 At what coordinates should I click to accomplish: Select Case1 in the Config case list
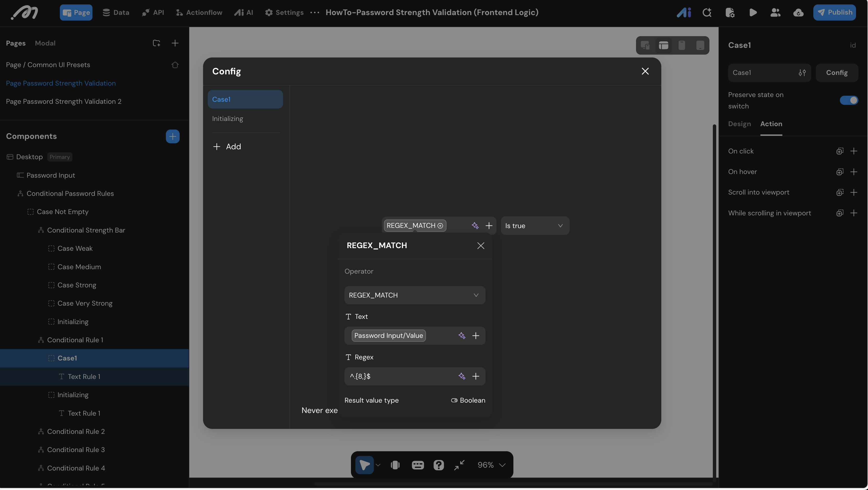click(x=245, y=99)
